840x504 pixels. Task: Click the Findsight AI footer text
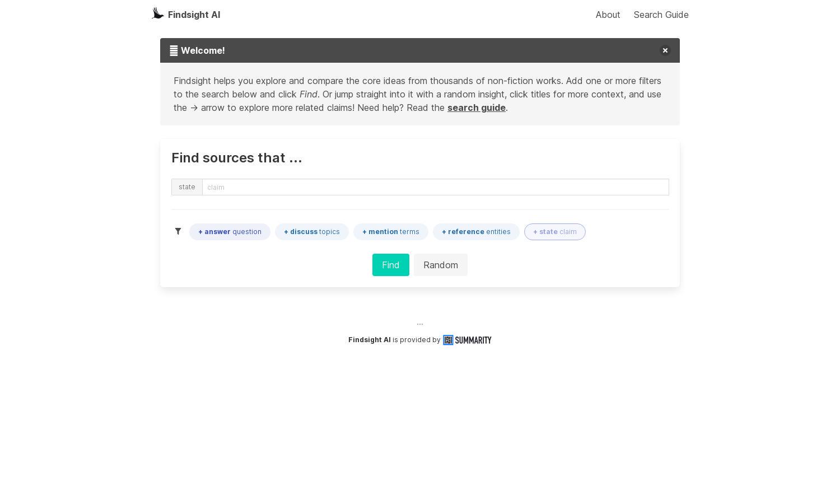[x=369, y=340]
